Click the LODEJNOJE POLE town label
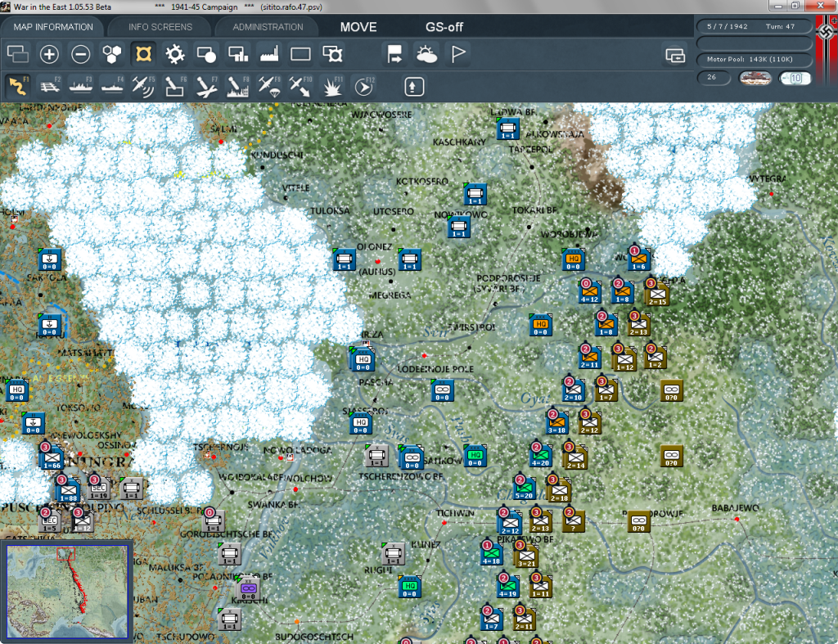The width and height of the screenshot is (838, 644). tap(435, 369)
